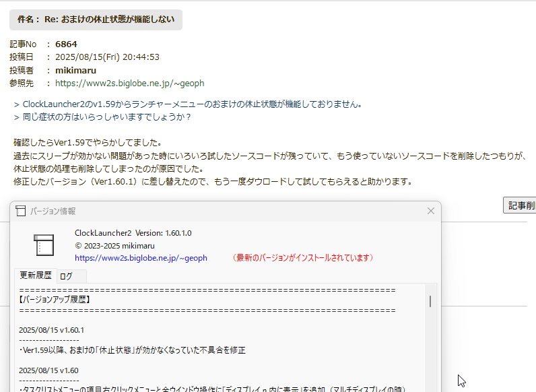Click the line beginning 休止状態の処理も削除して
Image resolution: width=536 pixels, height=392 pixels.
[x=109, y=168]
